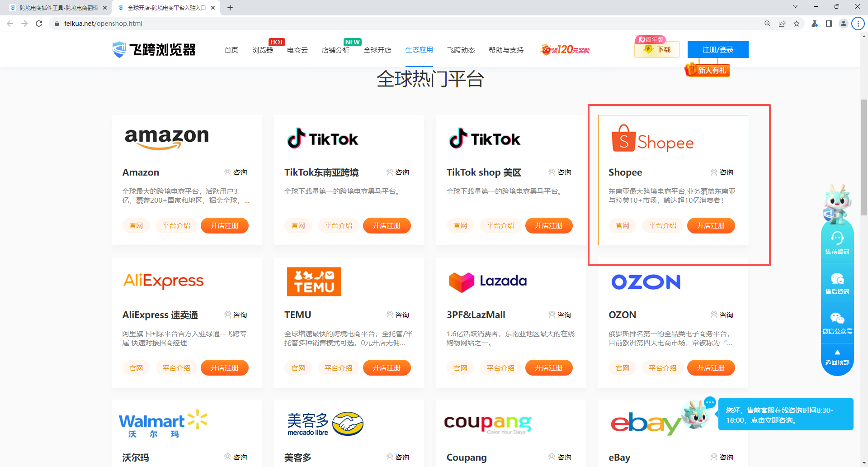The image size is (868, 467).
Task: Reload the page with refresh icon
Action: pyautogui.click(x=39, y=24)
